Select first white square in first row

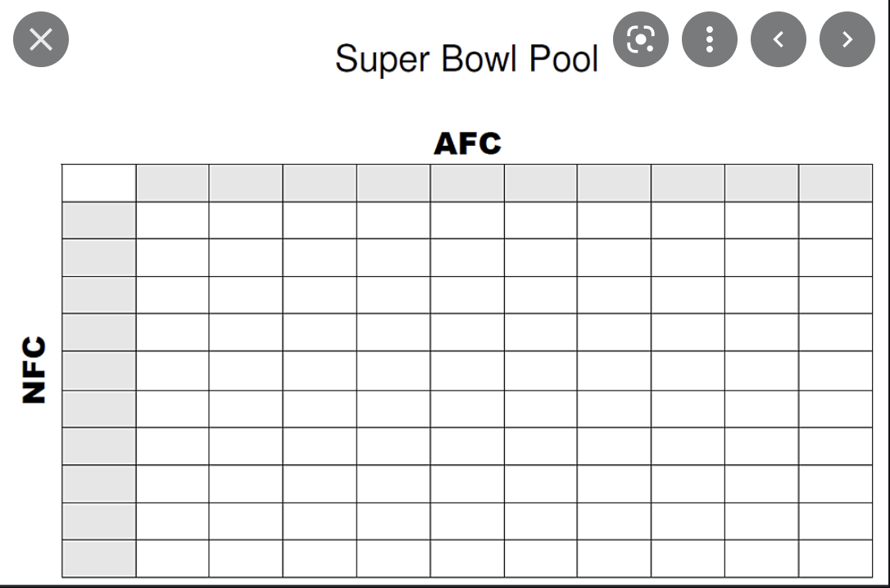click(173, 220)
